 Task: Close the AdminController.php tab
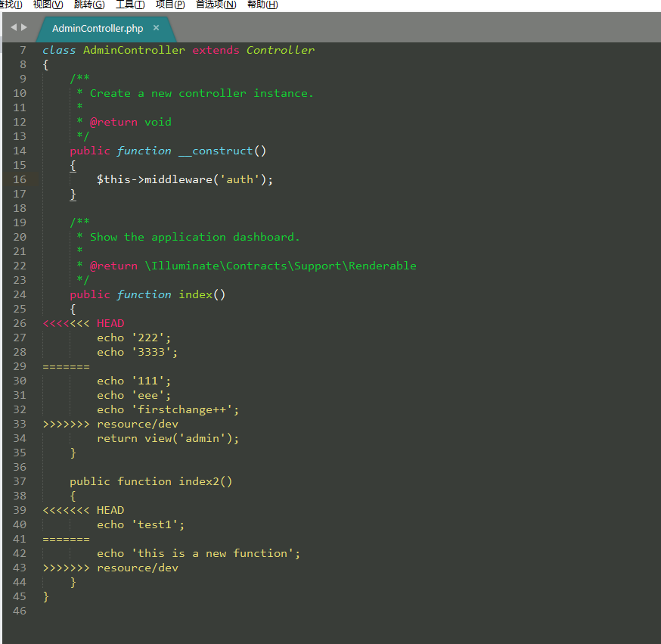click(157, 28)
